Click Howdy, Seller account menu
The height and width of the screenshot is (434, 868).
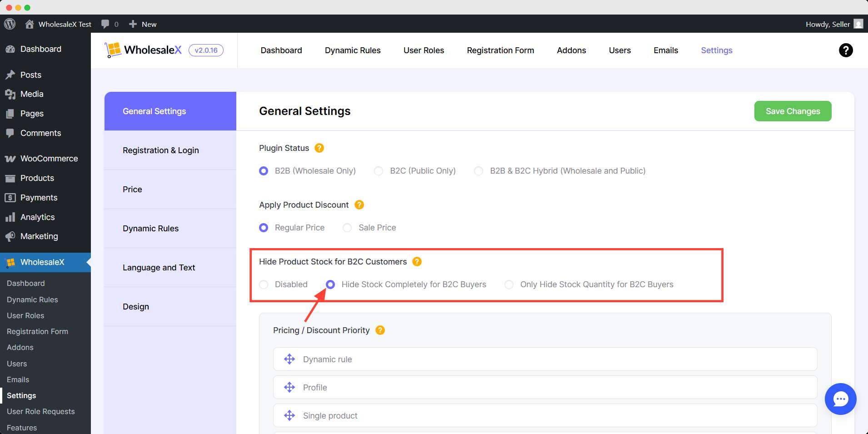pyautogui.click(x=834, y=24)
